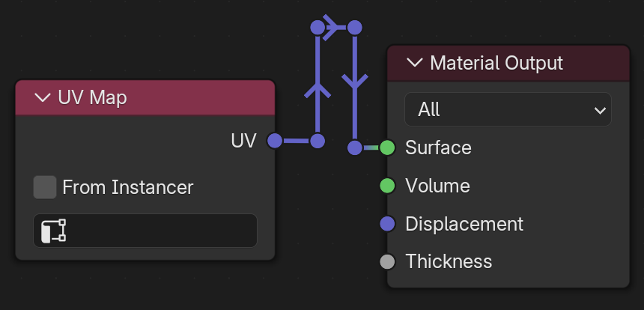Click the purple Displacement input socket

pyautogui.click(x=387, y=224)
